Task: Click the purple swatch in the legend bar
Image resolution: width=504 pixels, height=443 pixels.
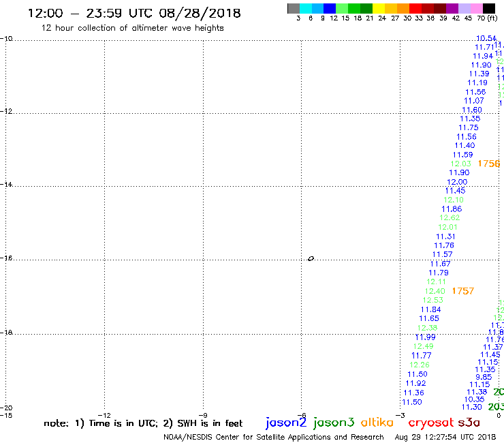Action: click(452, 8)
